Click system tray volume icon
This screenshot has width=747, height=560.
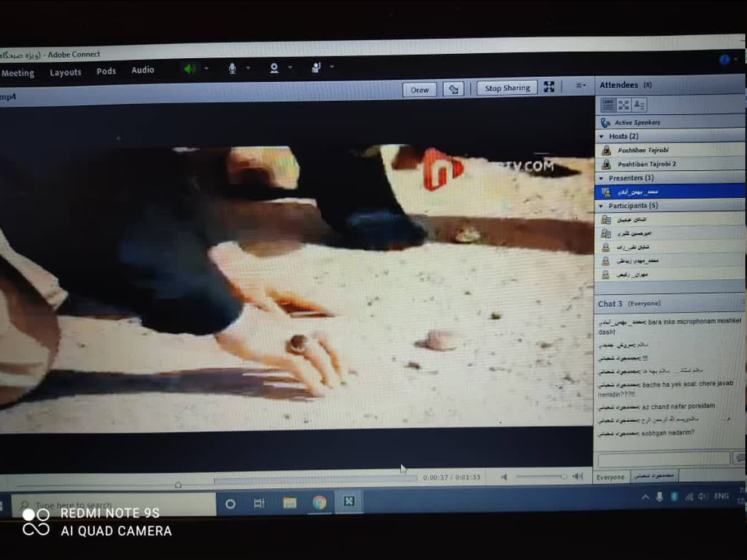point(703,496)
